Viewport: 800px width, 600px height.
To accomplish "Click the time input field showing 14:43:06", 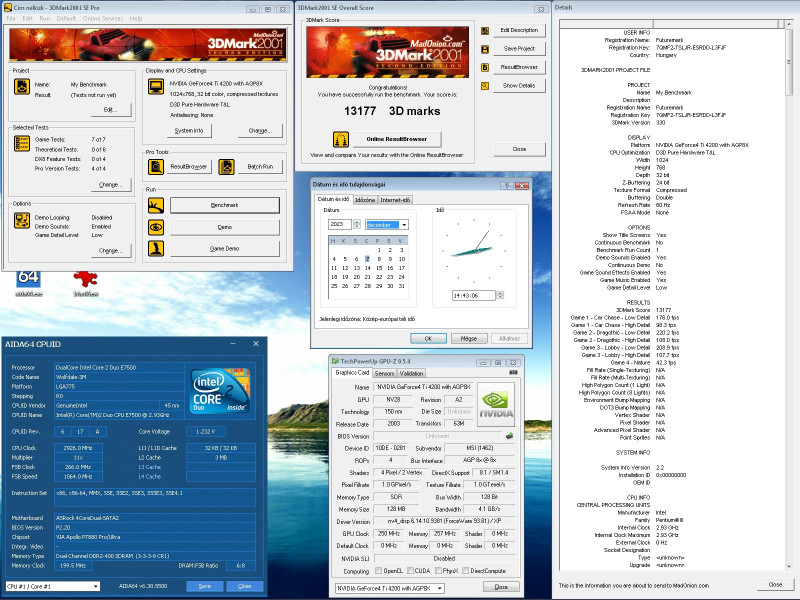I will [473, 295].
